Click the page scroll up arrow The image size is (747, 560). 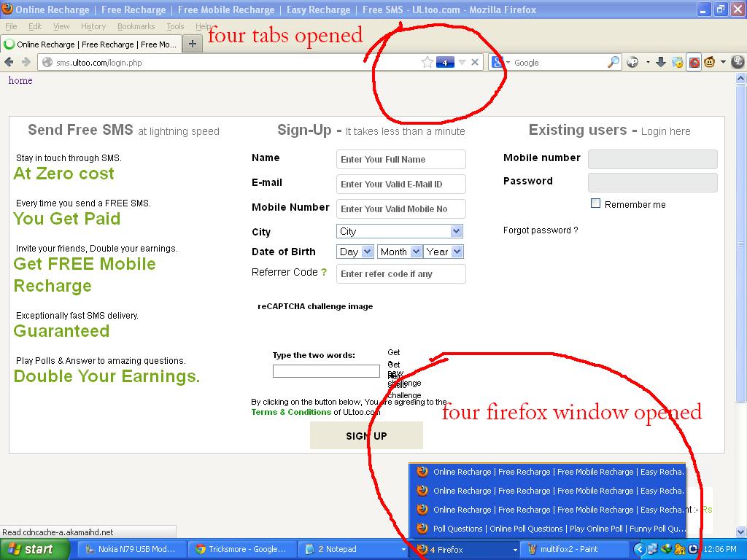point(741,79)
